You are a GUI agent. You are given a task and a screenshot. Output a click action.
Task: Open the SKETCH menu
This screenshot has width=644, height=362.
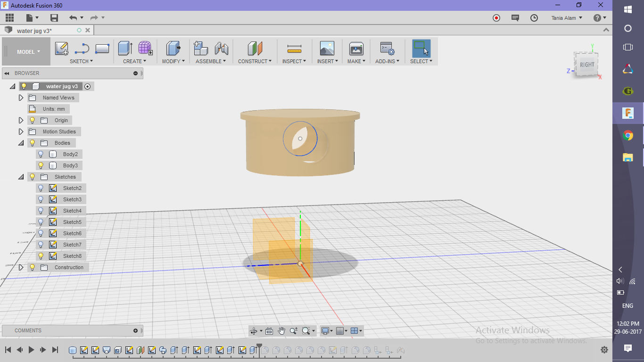pos(81,61)
